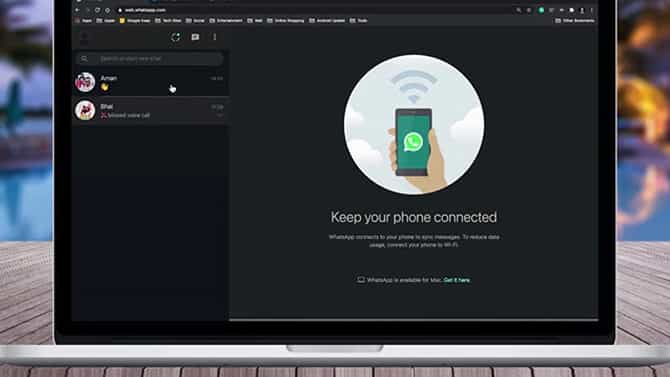Viewport: 670px width, 377px height.
Task: Open the Google Keep bookmark
Action: click(x=135, y=21)
